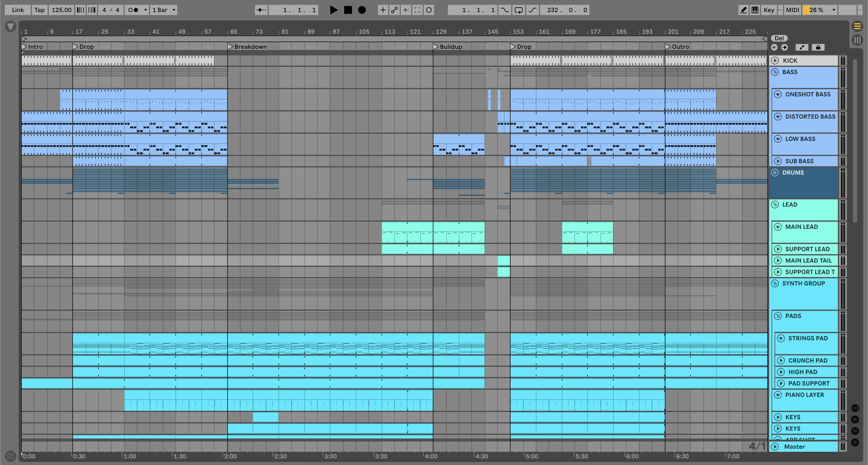Switch to Session view with vertical bars icon
Screen dimensions: 868x465
[x=857, y=40]
